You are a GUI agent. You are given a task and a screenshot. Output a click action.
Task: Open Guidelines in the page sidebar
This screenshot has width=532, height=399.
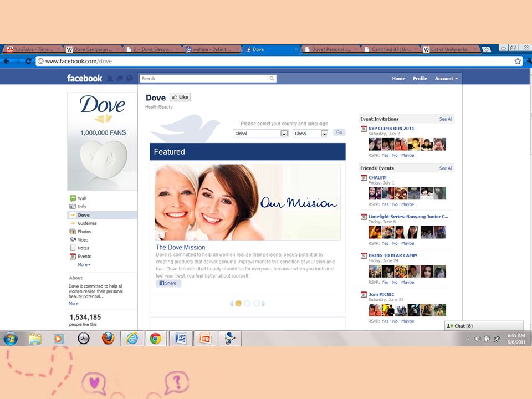click(87, 223)
